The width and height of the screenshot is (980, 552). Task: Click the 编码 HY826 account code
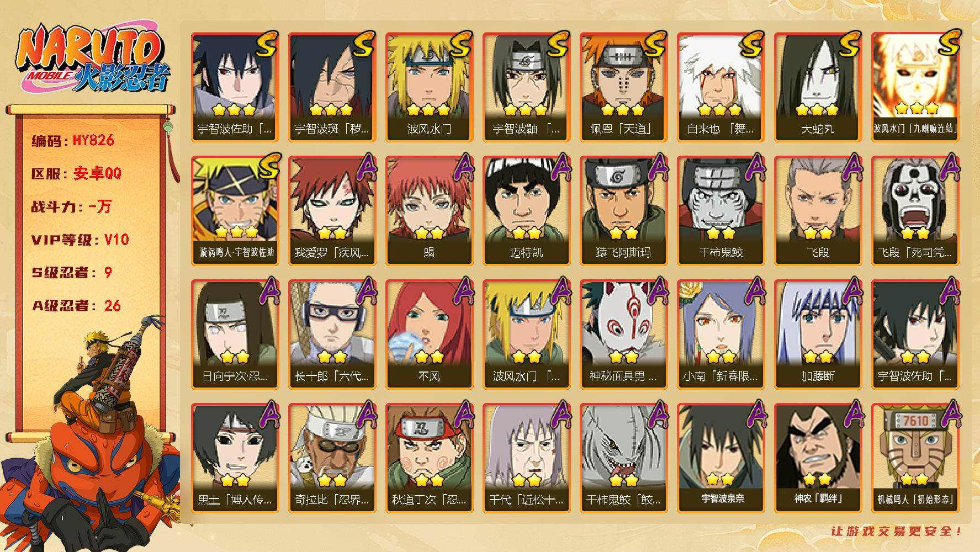point(73,140)
